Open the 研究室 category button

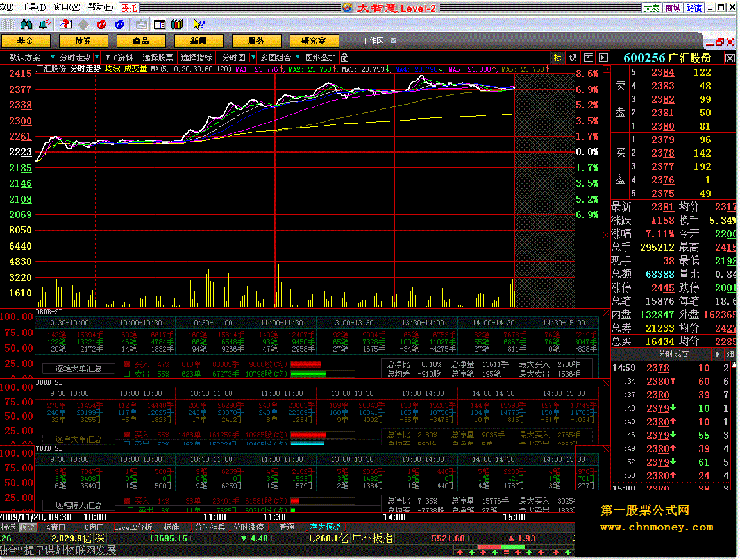coord(314,41)
